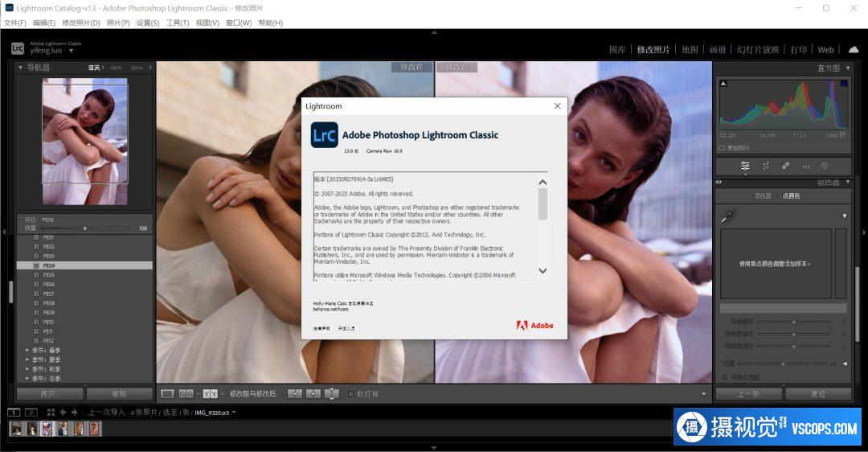
Task: Open grid view from filmstrip bar
Action: [x=51, y=412]
